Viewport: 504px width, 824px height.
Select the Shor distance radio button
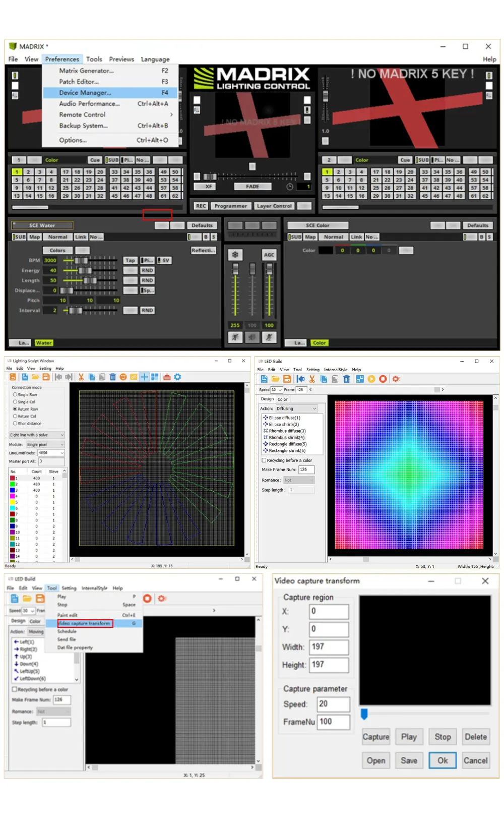pos(15,423)
